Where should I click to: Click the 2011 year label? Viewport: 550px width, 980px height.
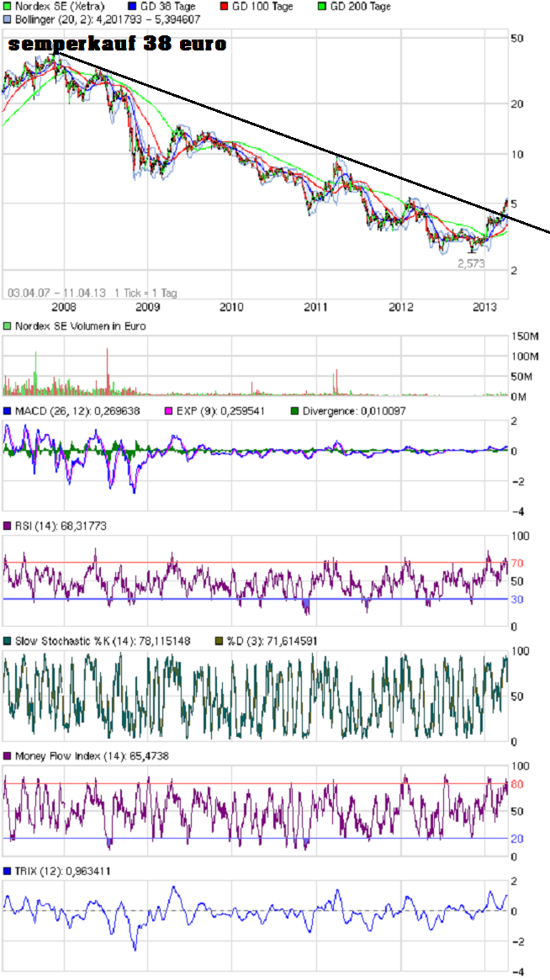pyautogui.click(x=316, y=306)
